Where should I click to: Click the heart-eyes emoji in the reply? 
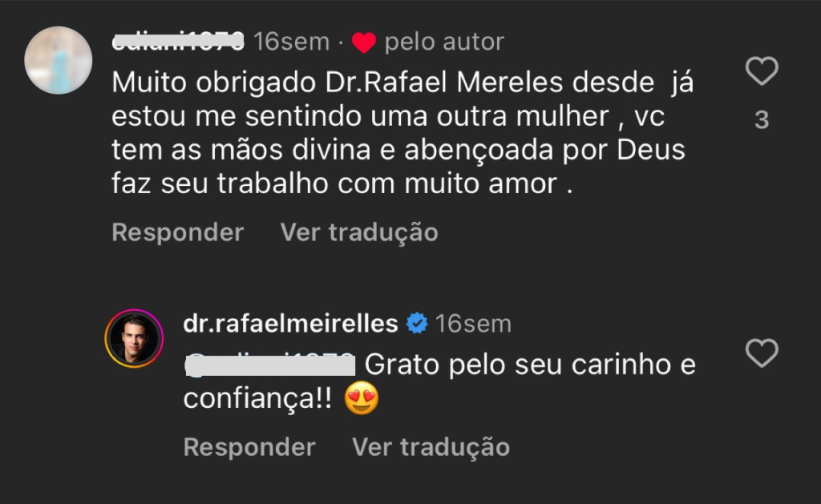click(x=361, y=399)
